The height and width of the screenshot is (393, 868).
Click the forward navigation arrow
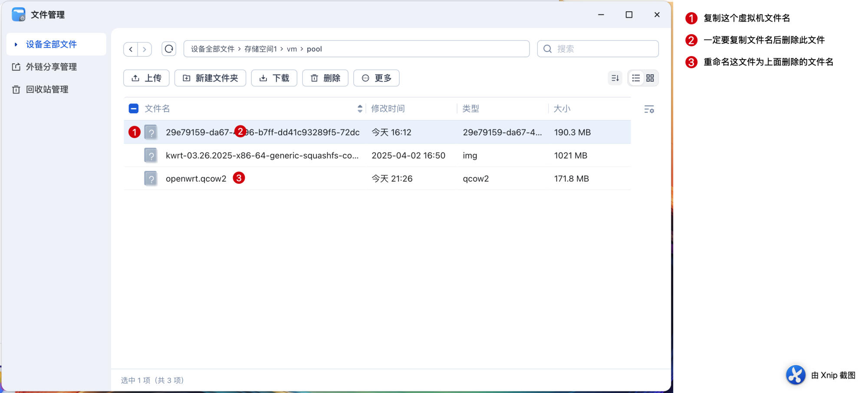[x=145, y=49]
